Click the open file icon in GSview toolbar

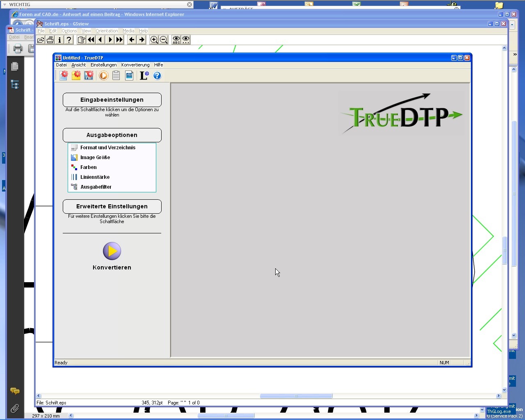tap(41, 40)
